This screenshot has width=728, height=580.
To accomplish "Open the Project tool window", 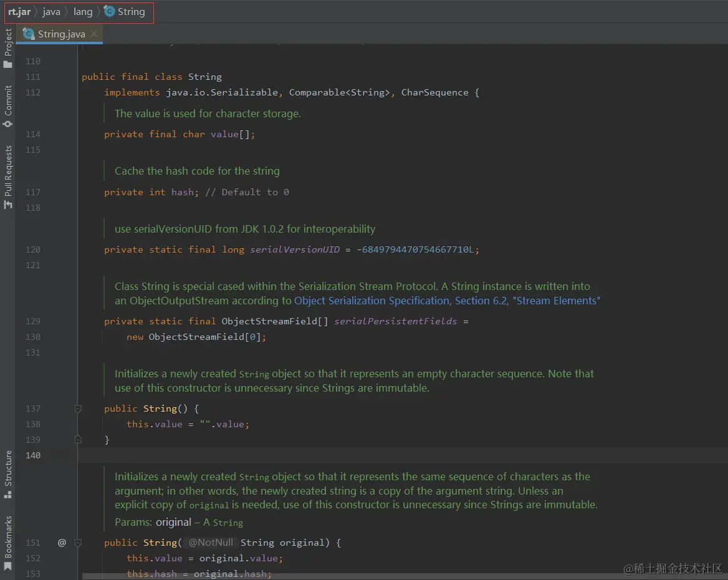I will (7, 49).
